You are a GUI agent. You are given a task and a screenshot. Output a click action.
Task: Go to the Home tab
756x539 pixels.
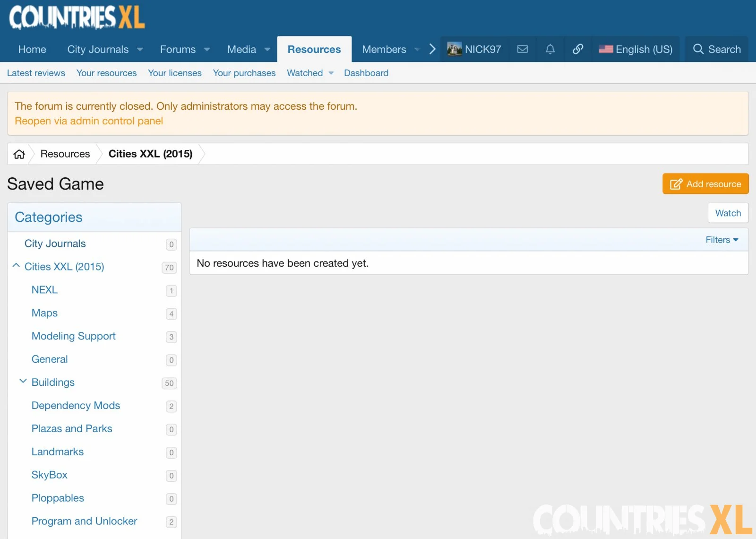[32, 49]
